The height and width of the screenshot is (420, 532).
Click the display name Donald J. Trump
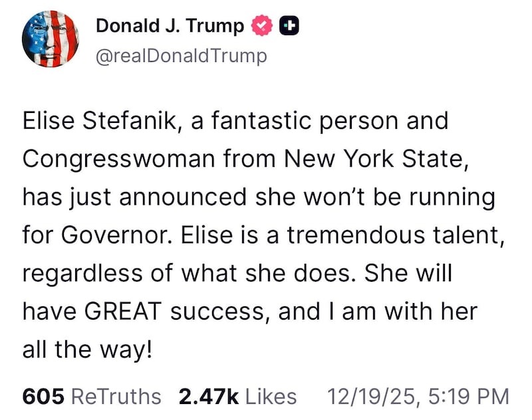pyautogui.click(x=170, y=25)
